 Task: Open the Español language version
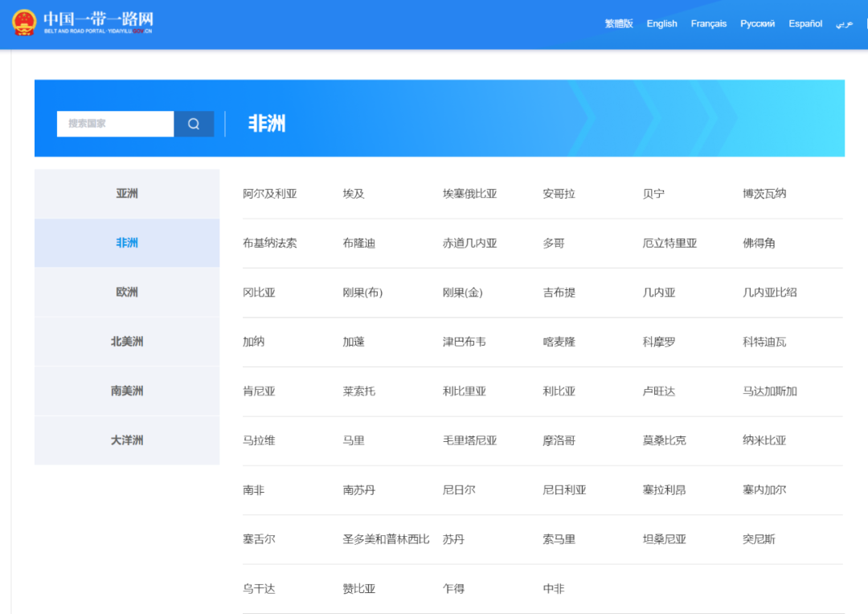pos(805,23)
